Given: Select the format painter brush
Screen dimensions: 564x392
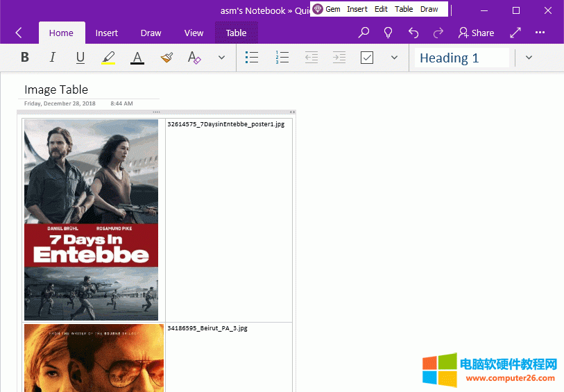Looking at the screenshot, I should click(x=166, y=58).
